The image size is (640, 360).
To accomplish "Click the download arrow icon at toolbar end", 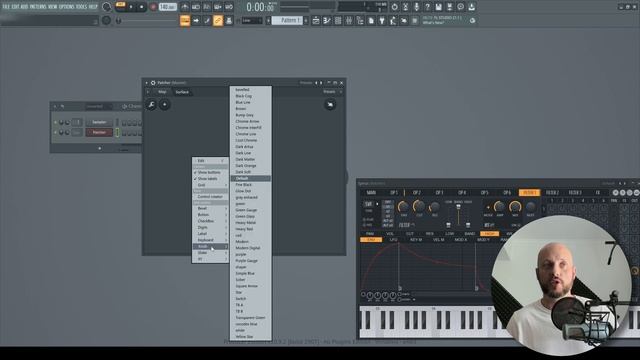I will pyautogui.click(x=471, y=7).
